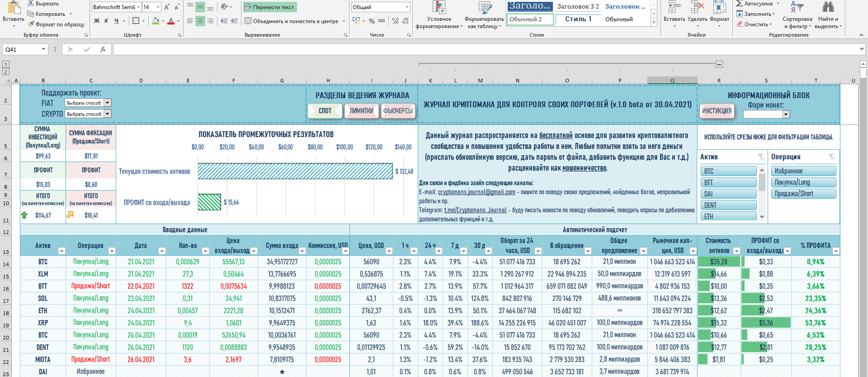Open the Заполнить fill-down icon
Screen dimensions: 868x377
[740, 14]
